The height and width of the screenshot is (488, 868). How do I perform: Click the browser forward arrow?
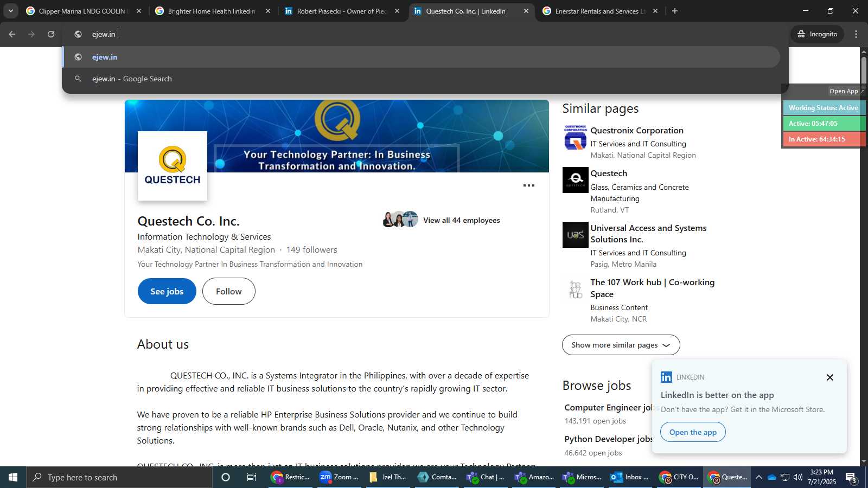point(31,34)
